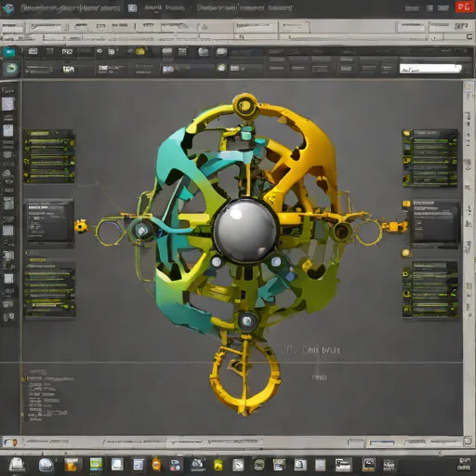Click the blue gem node left of sphere
This screenshot has width=476, height=476.
(142, 230)
